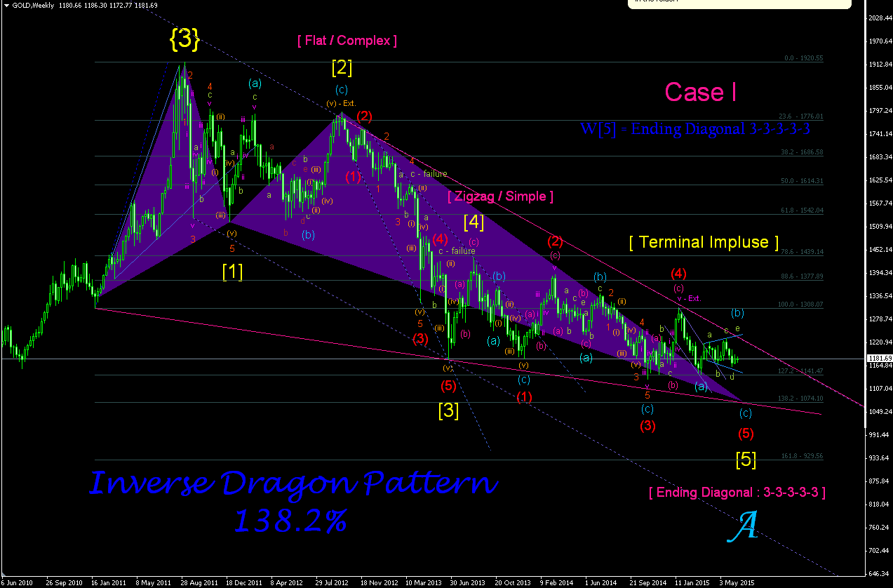Click the '30 Jun 2013' date label
893x588 pixels.
[x=468, y=582]
